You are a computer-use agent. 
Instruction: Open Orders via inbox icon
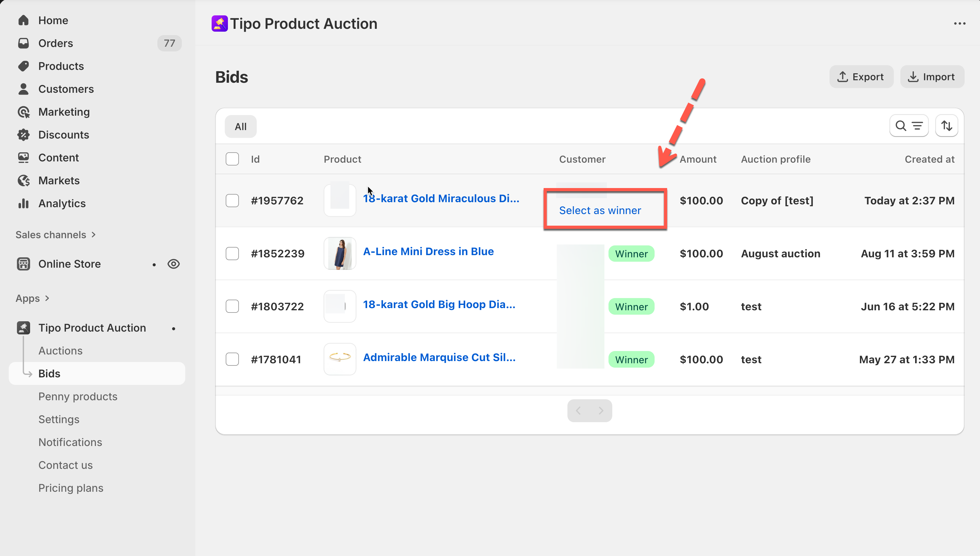tap(23, 43)
